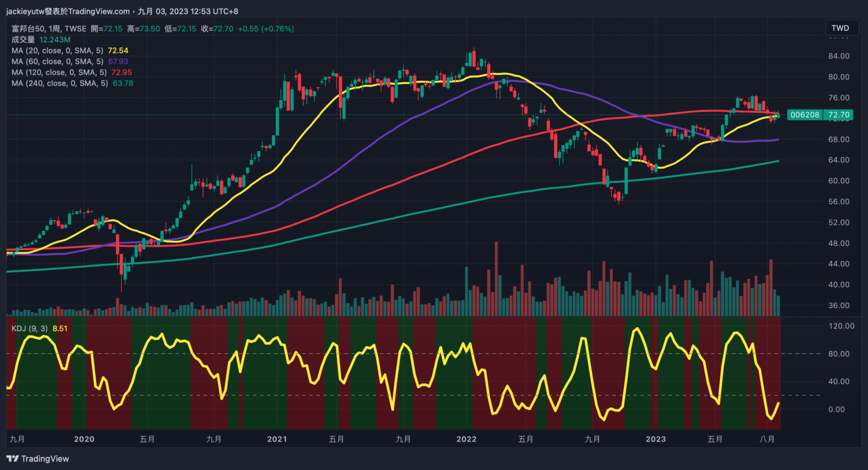The width and height of the screenshot is (868, 470).
Task: Click the 2021 label on time axis
Action: click(x=277, y=439)
